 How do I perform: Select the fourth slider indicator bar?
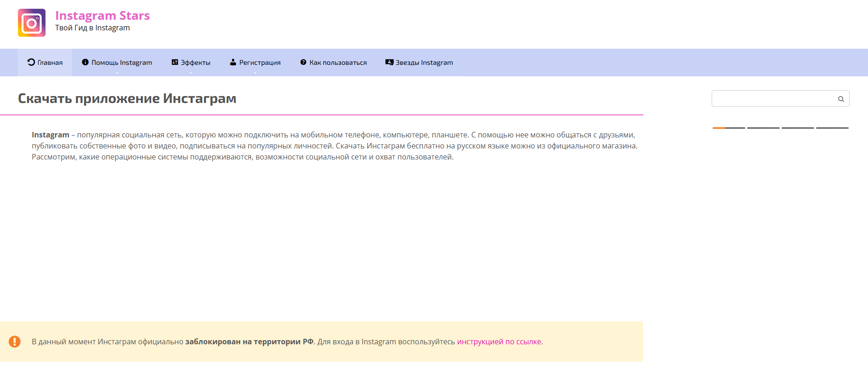[832, 128]
